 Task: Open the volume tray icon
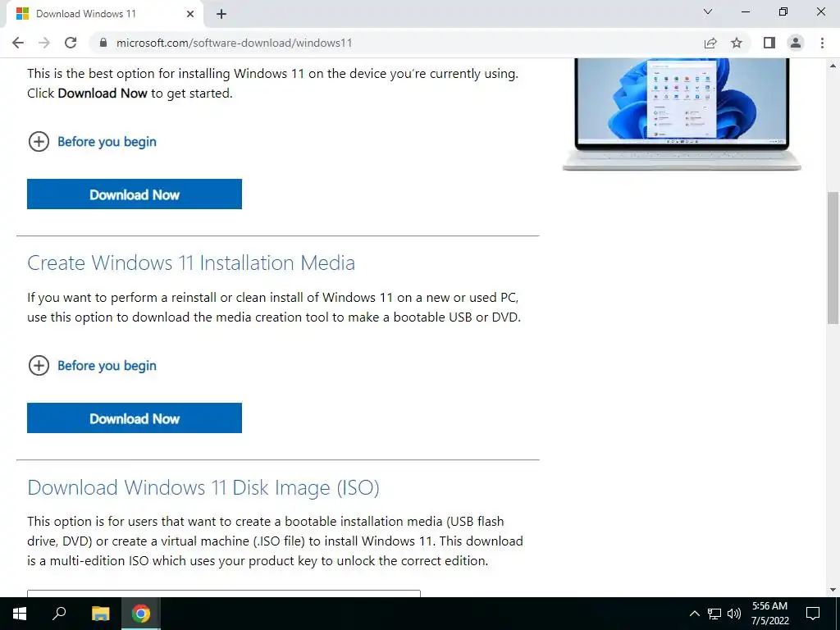click(734, 614)
